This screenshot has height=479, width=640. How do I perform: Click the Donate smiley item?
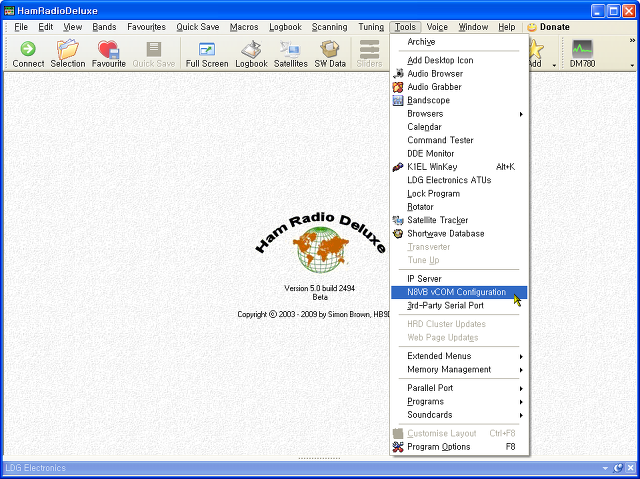tap(548, 27)
